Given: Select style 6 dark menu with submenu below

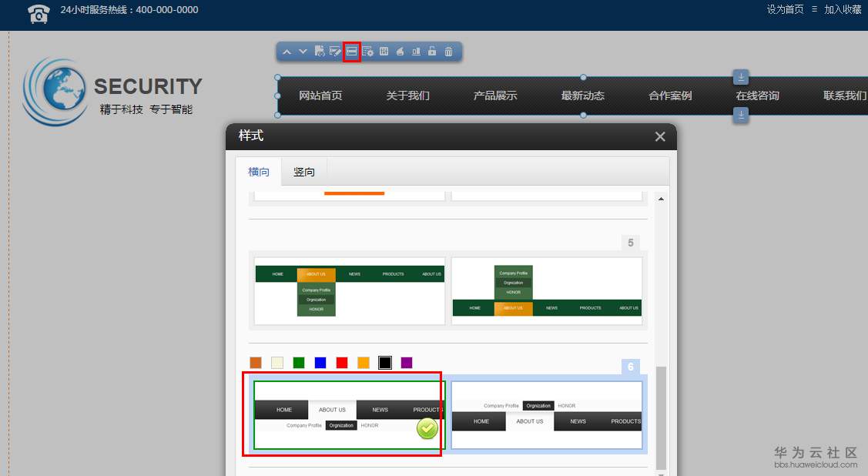Looking at the screenshot, I should point(350,415).
